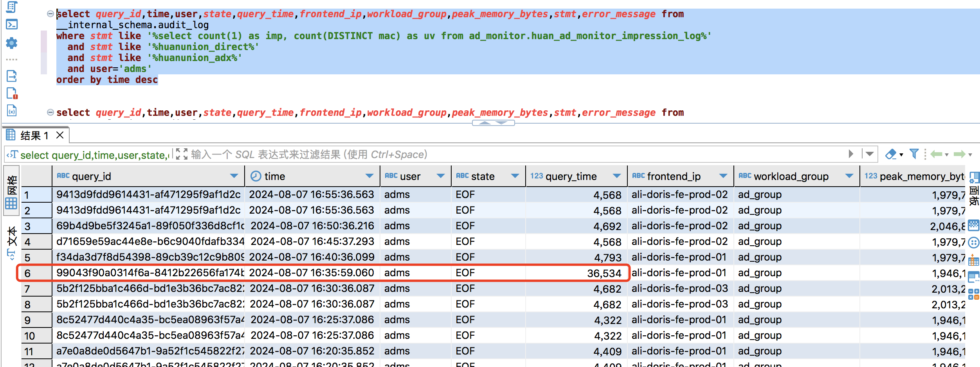Click the 4,793 query_time cell
Screen dimensions: 980x367
(x=576, y=257)
